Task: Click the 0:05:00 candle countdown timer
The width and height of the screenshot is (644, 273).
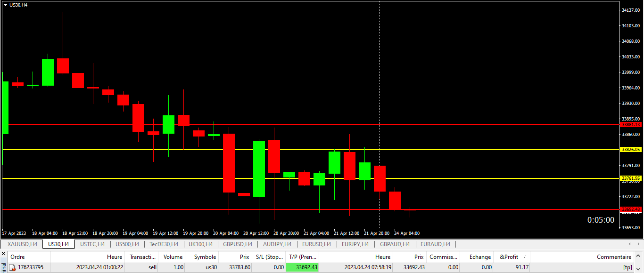Action: 601,220
